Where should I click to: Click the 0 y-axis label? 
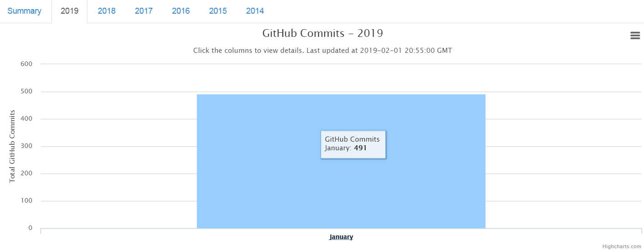pyautogui.click(x=31, y=228)
